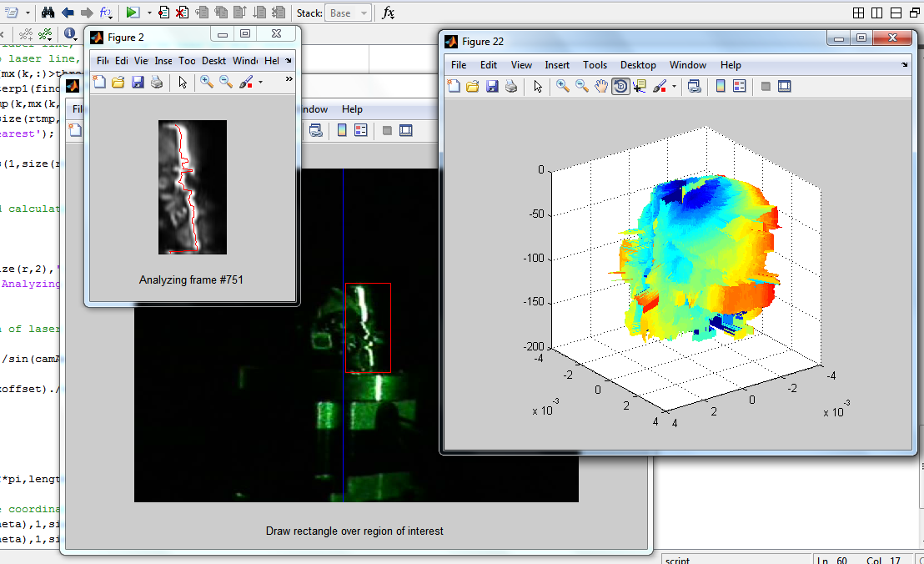The width and height of the screenshot is (924, 564).
Task: Click the binoculars Find icon in editor
Action: click(x=48, y=13)
